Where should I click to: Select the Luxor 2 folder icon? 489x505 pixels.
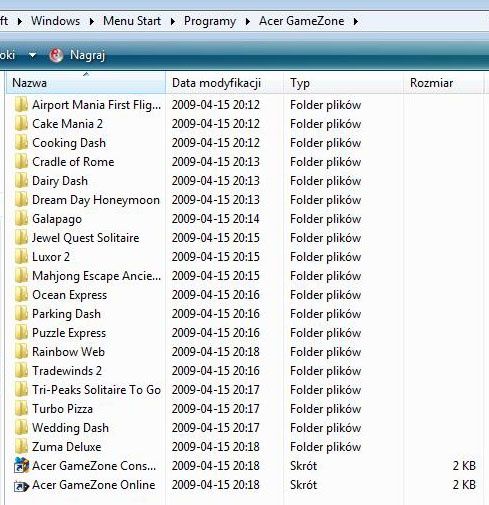click(21, 256)
